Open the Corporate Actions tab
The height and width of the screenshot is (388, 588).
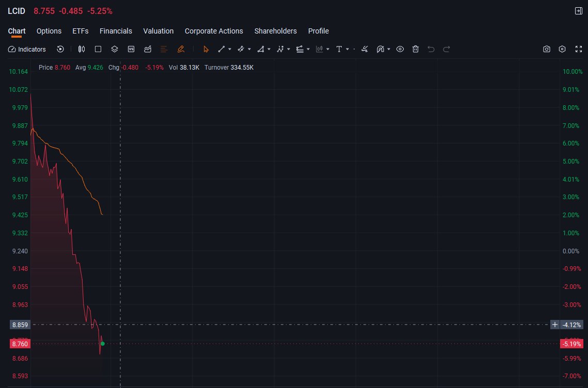(214, 31)
